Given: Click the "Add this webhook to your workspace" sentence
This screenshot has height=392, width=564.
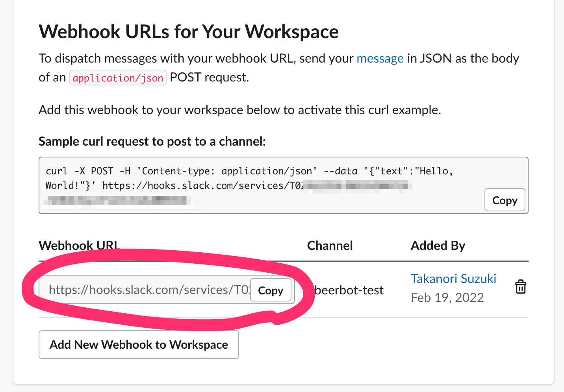Looking at the screenshot, I should click(x=239, y=110).
